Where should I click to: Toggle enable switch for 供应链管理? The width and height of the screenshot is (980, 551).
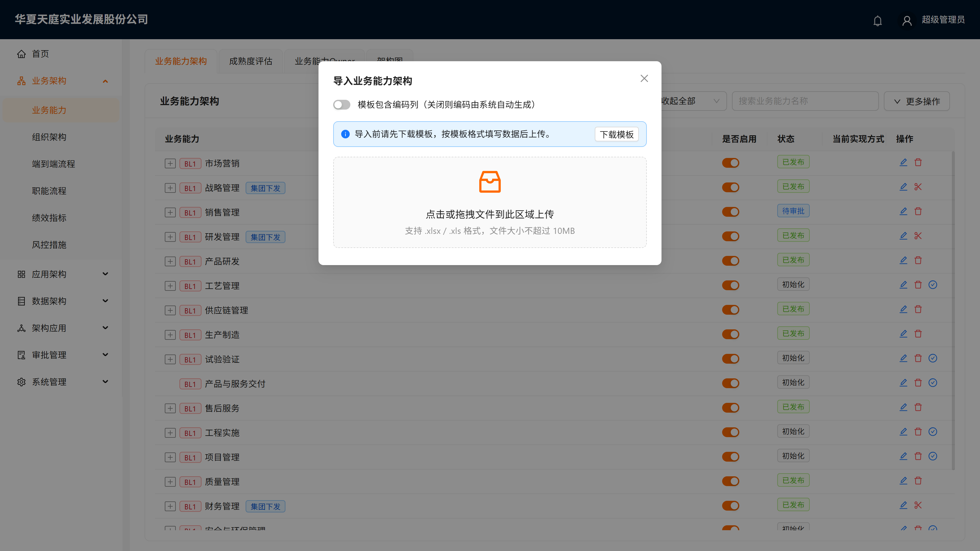pyautogui.click(x=730, y=310)
